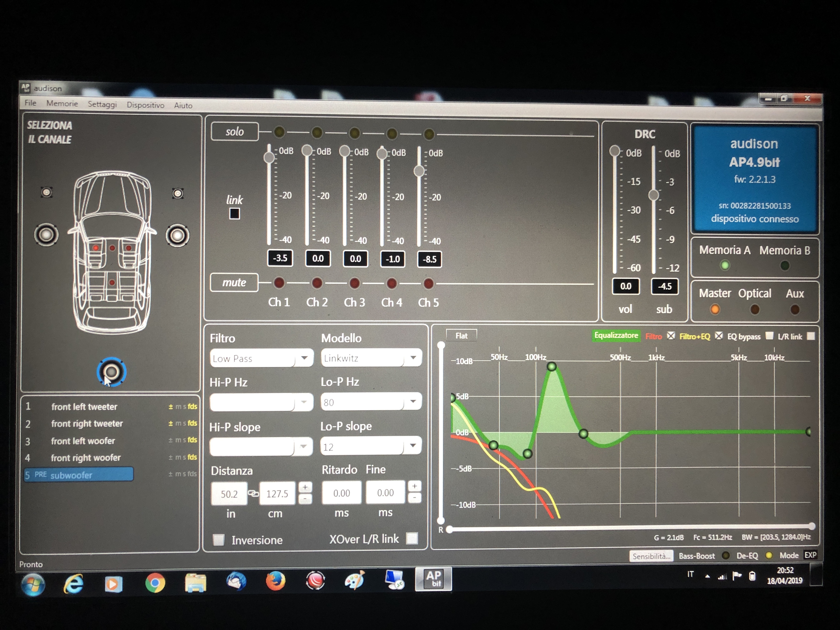The height and width of the screenshot is (630, 840).
Task: Toggle solo indicator for Ch 1
Action: tap(279, 132)
